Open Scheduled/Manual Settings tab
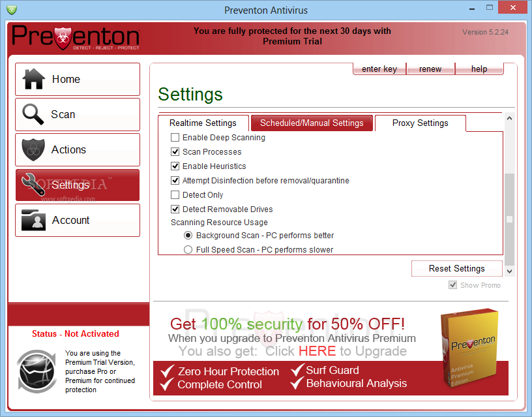Viewport: 532px width, 417px height. [x=312, y=123]
